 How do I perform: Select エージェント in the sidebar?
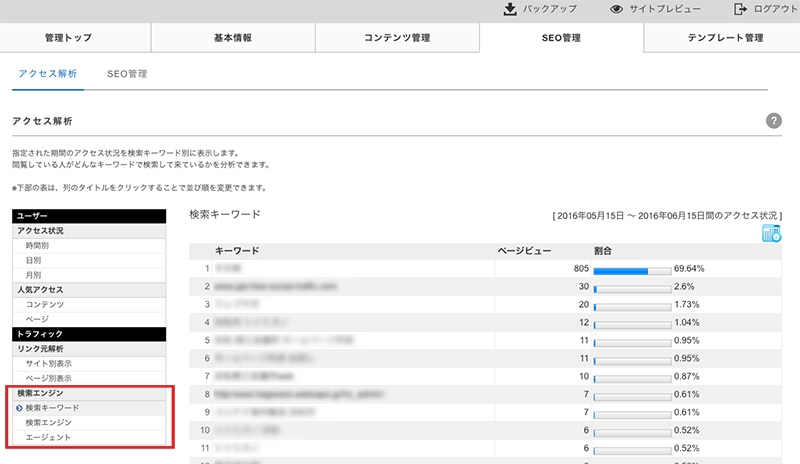tap(47, 438)
